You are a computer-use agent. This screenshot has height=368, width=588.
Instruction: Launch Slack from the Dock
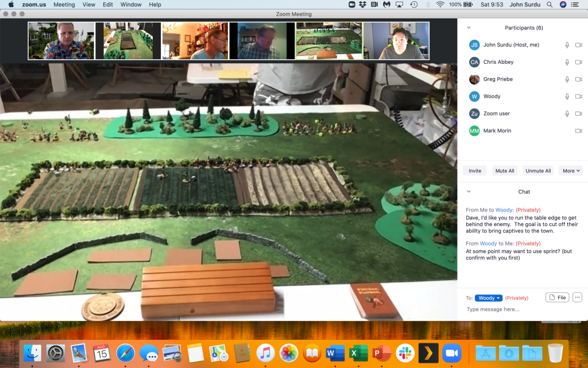pos(406,352)
